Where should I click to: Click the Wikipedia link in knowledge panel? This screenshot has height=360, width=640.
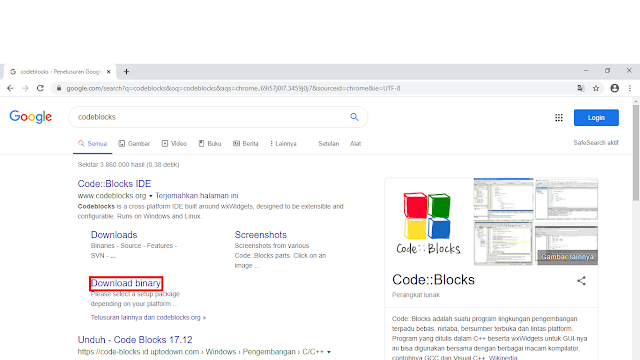[503, 358]
